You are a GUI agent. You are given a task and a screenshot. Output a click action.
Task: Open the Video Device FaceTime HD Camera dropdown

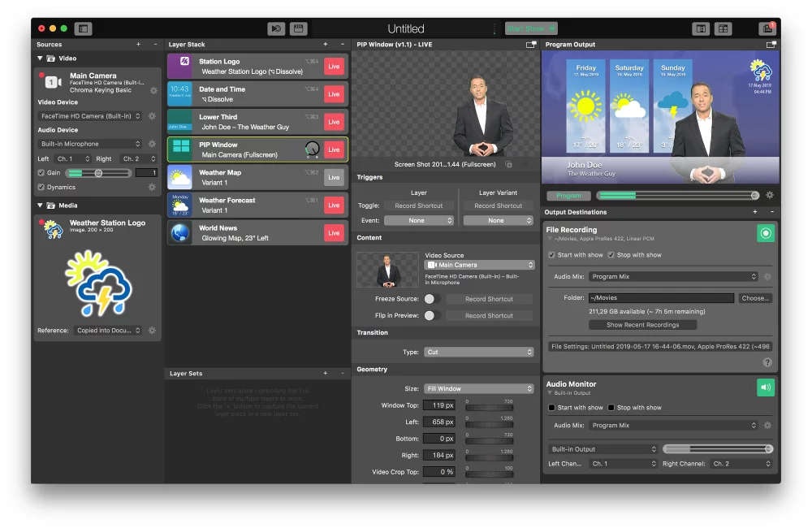coord(89,116)
